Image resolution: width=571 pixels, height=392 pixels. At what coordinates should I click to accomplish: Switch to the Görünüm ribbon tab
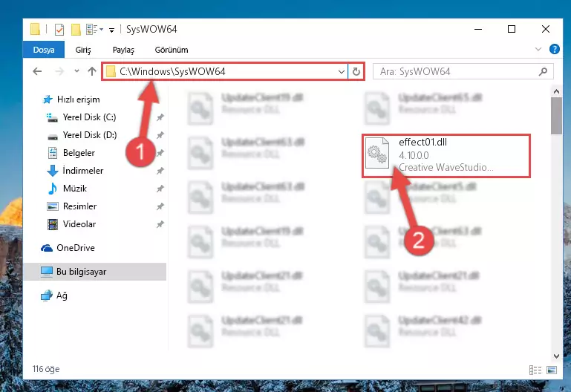pyautogui.click(x=172, y=50)
